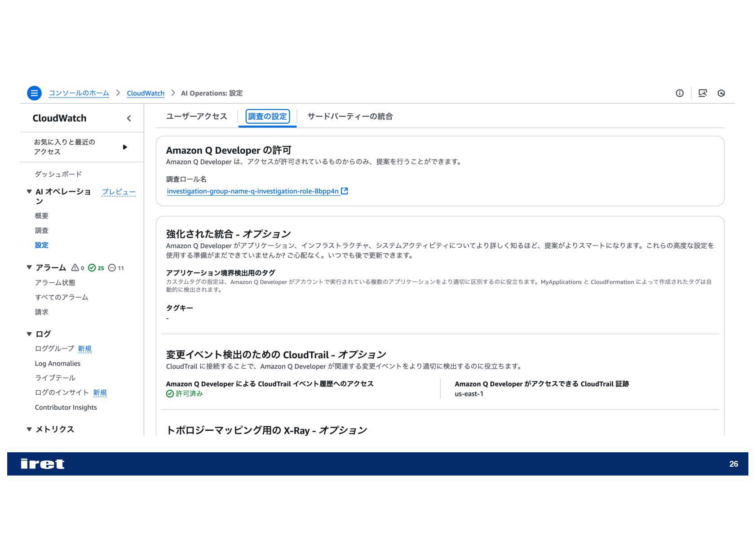The width and height of the screenshot is (756, 535).
Task: Collapse the メトリクス section triangle
Action: [29, 429]
